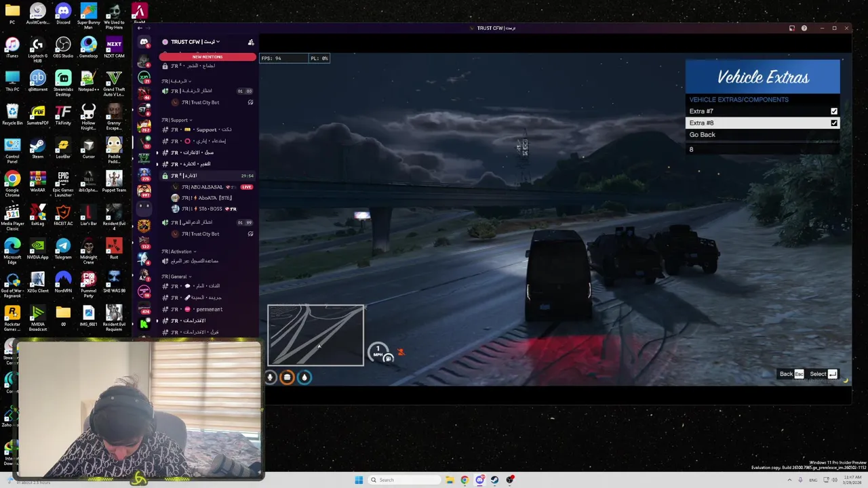Click the game minimap
The image size is (868, 488).
[x=315, y=335]
